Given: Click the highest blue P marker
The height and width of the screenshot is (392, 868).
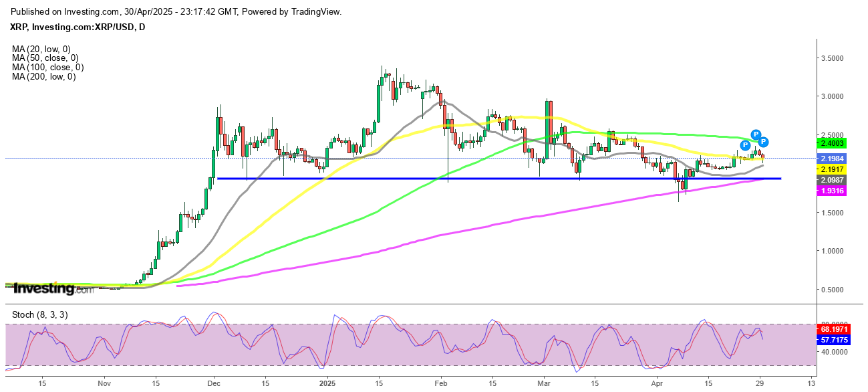Looking at the screenshot, I should click(x=756, y=134).
